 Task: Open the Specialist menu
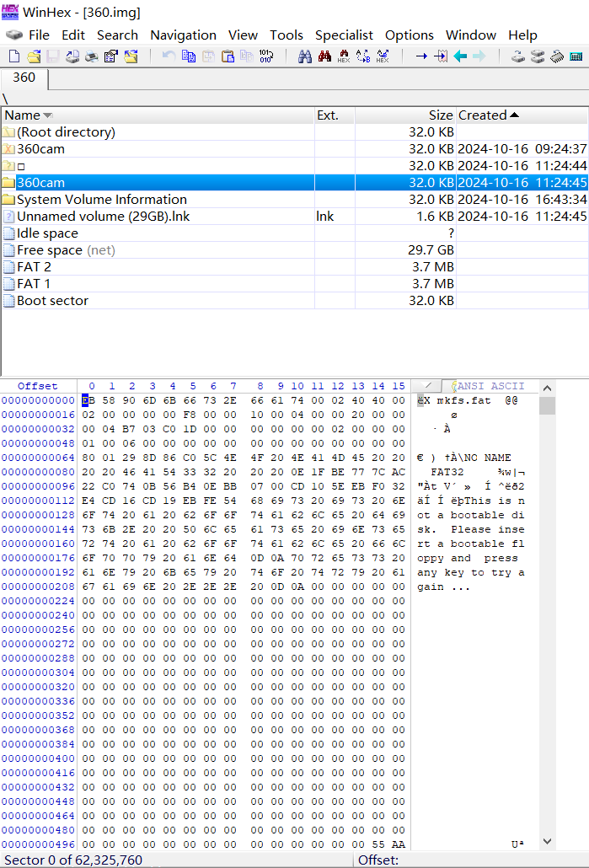(345, 35)
